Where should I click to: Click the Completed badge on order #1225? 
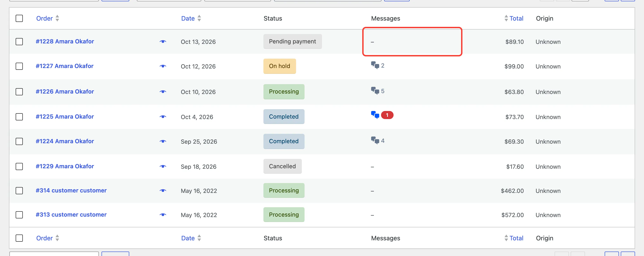coord(284,117)
